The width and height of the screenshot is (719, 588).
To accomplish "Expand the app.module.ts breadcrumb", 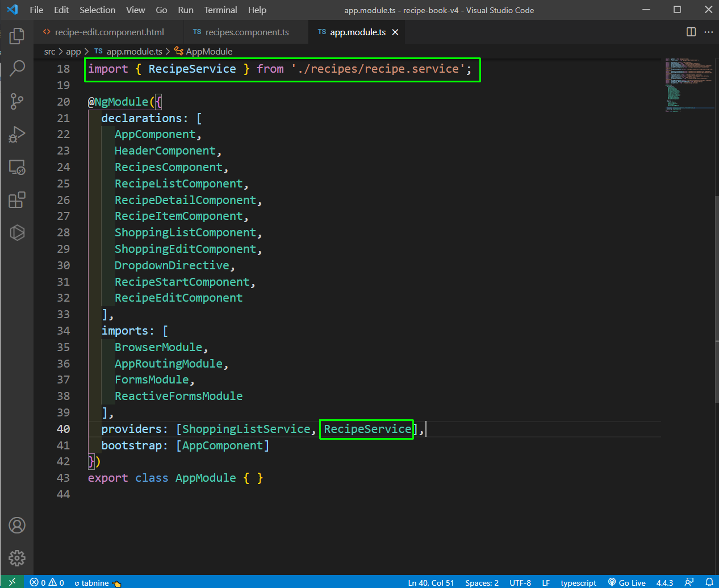I will 128,52.
